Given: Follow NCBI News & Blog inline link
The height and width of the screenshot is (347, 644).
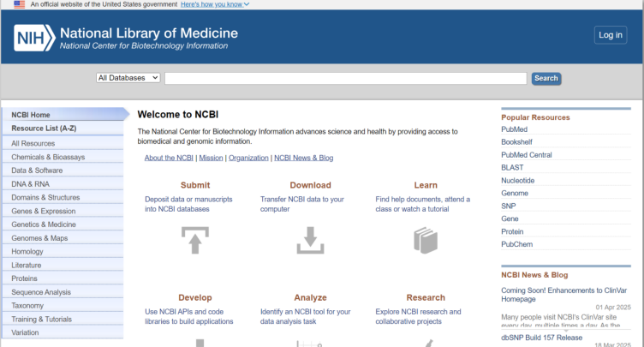Looking at the screenshot, I should (304, 158).
